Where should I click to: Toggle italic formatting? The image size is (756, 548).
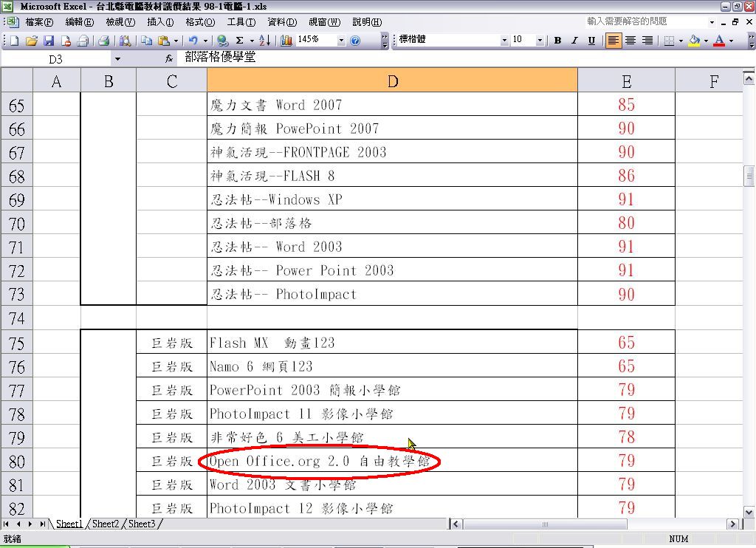(574, 41)
